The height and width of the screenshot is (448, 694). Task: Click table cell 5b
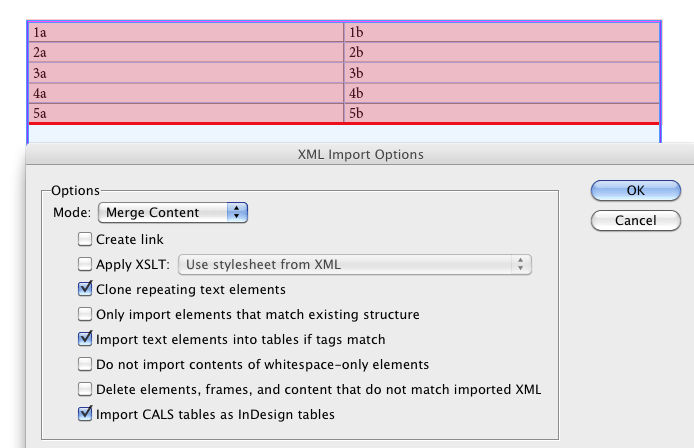point(502,113)
